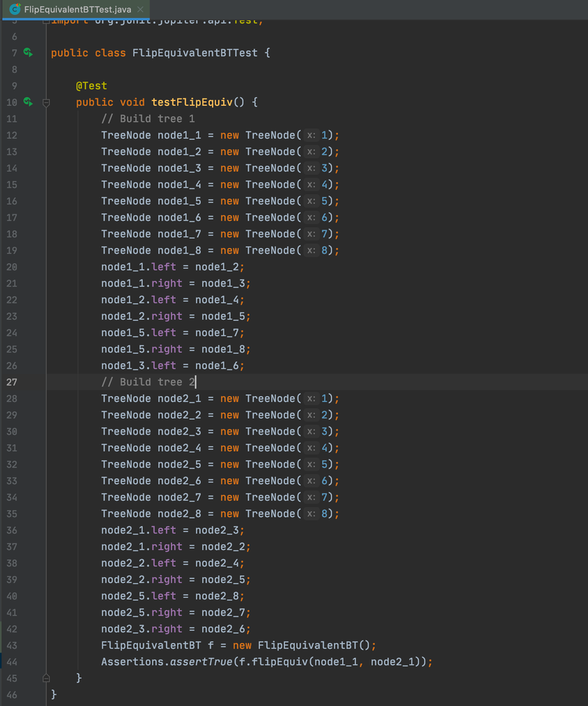The height and width of the screenshot is (706, 588).
Task: Click line number 44 in the gutter
Action: coord(12,662)
